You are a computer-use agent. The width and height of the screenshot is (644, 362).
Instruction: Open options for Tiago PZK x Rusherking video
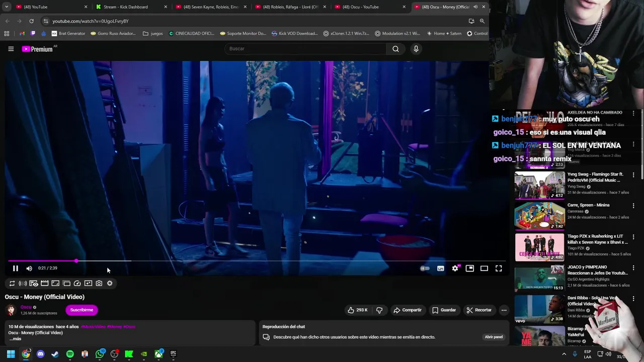(633, 237)
